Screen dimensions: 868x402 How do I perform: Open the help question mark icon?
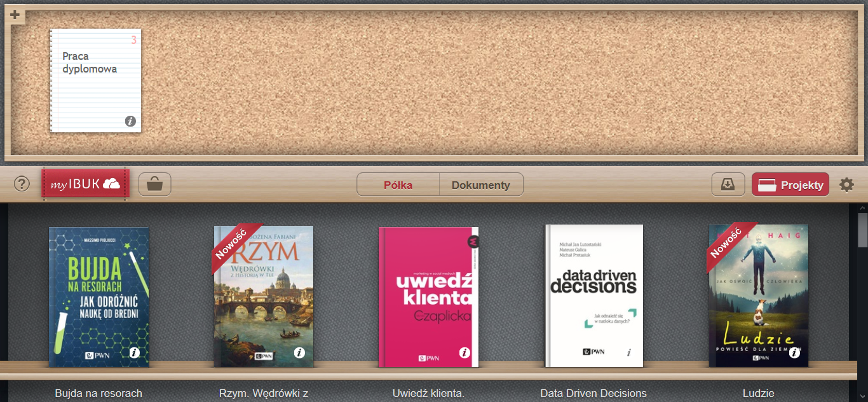tap(22, 184)
